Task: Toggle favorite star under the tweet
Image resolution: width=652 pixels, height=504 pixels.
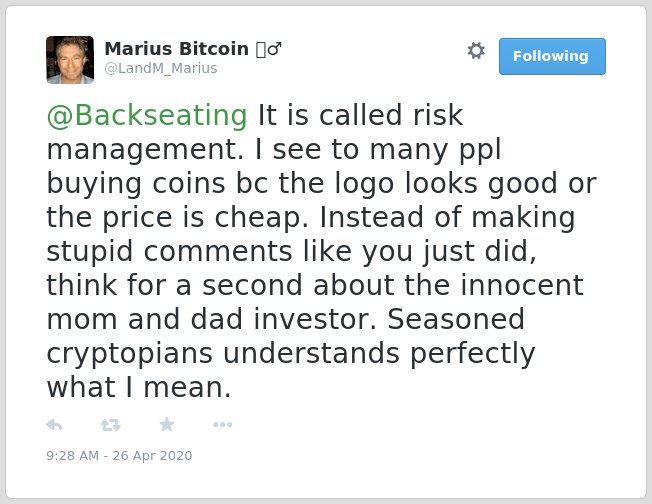Action: point(167,424)
